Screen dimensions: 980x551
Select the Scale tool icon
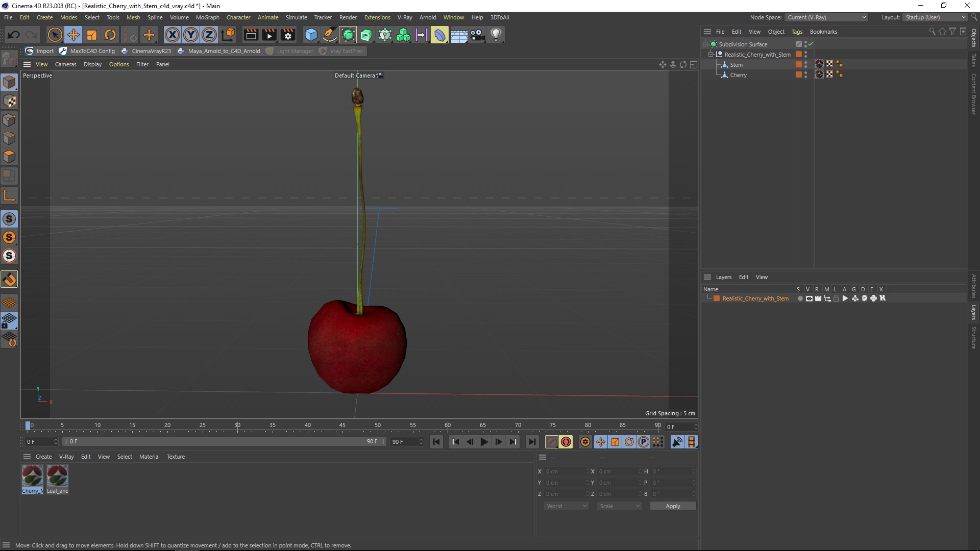click(x=91, y=34)
